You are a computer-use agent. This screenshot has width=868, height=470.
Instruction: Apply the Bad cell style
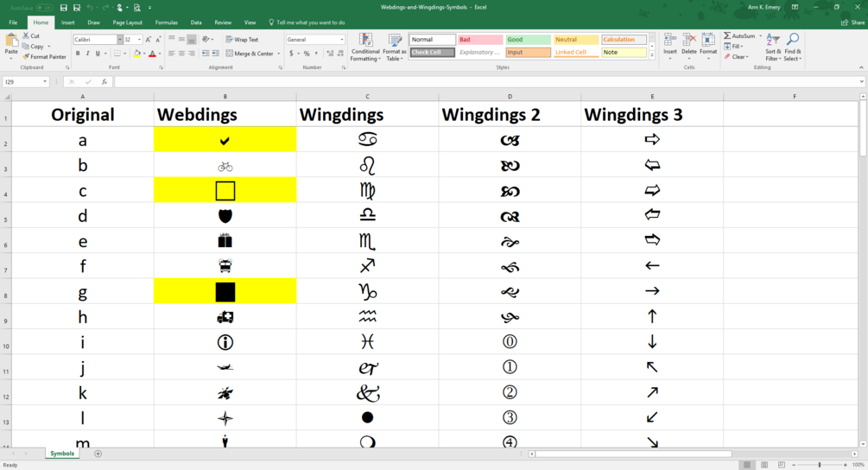(x=480, y=40)
